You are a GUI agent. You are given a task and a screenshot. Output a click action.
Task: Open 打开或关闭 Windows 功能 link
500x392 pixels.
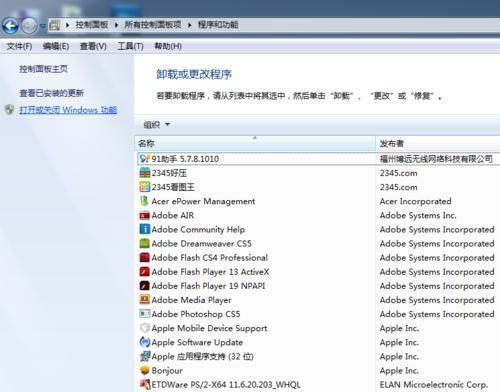pyautogui.click(x=68, y=110)
